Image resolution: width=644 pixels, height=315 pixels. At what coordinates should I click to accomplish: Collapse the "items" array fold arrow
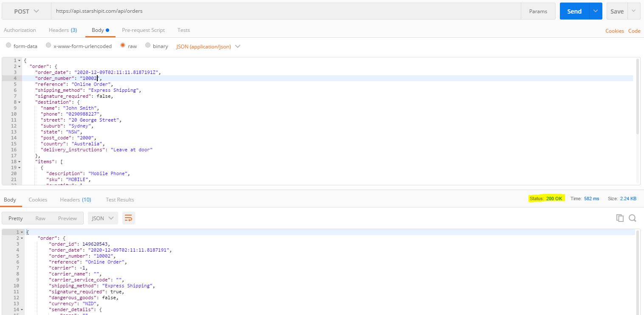tap(19, 162)
